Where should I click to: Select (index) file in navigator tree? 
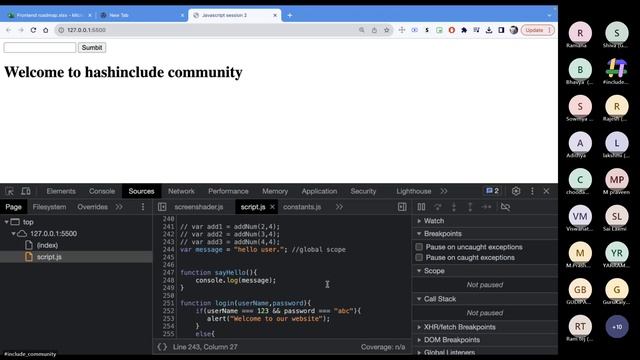pos(47,245)
